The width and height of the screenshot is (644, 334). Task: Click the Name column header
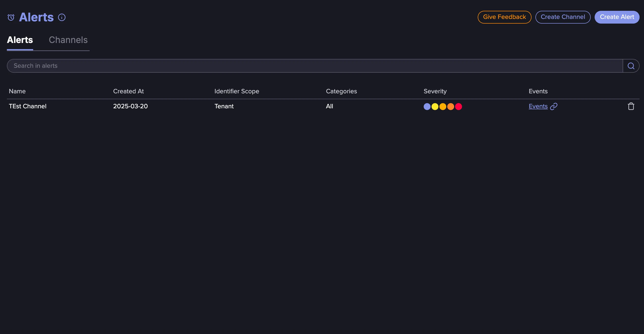tap(17, 91)
